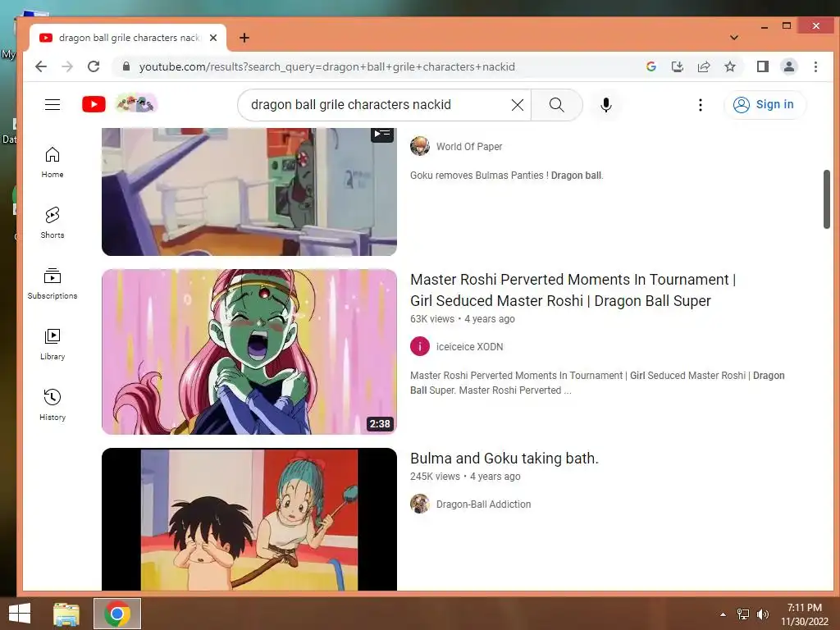Open the Google icon in the address bar

click(651, 66)
